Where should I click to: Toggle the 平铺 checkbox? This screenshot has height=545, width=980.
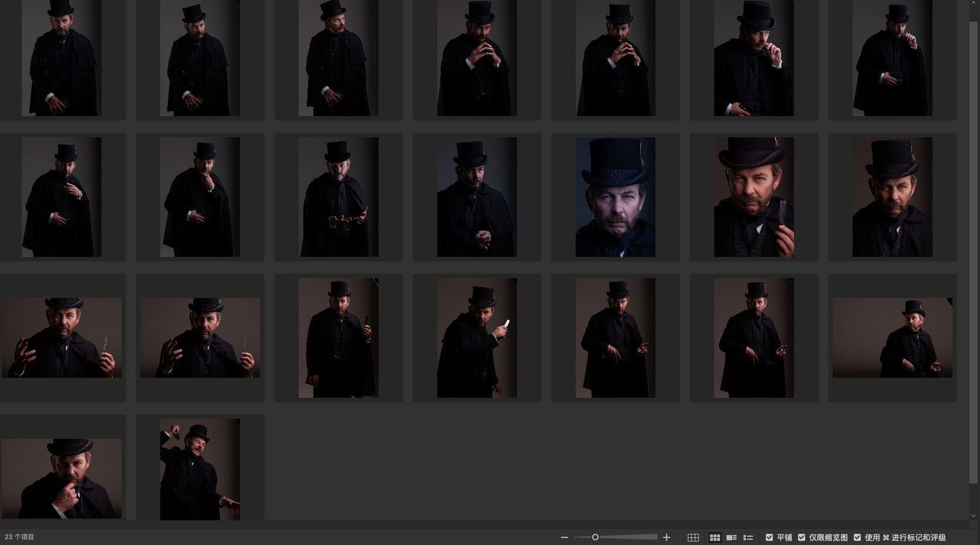tap(769, 537)
